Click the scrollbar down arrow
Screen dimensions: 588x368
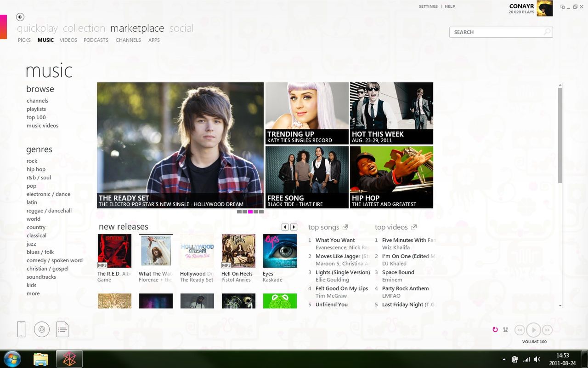(x=560, y=305)
